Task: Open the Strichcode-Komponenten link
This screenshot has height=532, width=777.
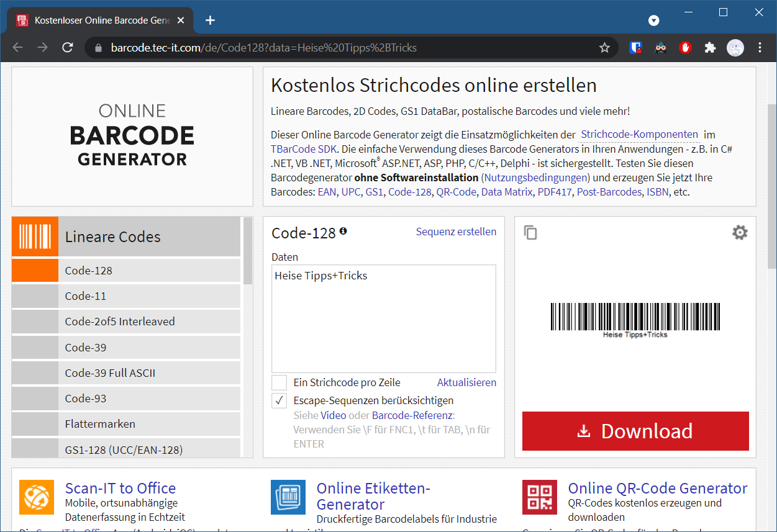Action: point(640,134)
